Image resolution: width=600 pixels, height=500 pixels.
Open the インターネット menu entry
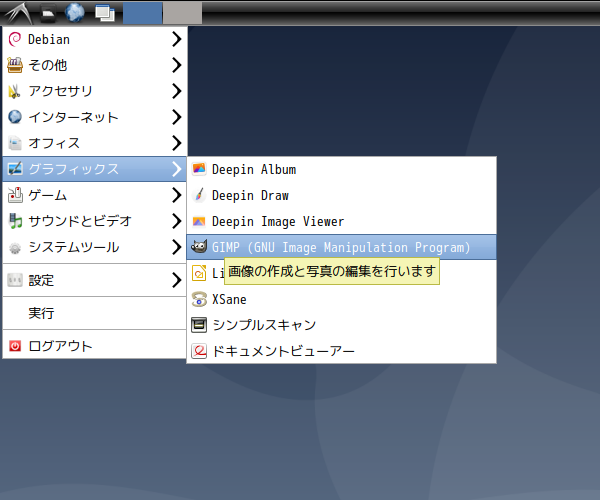click(95, 117)
